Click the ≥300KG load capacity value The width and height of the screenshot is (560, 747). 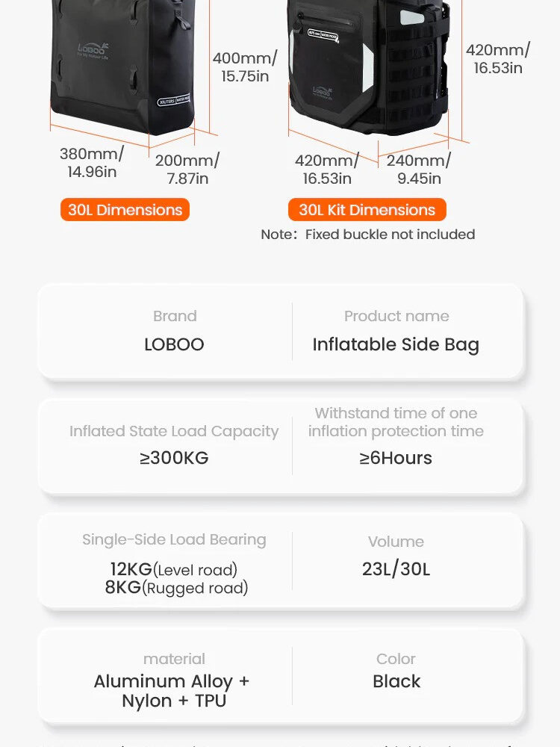174,458
